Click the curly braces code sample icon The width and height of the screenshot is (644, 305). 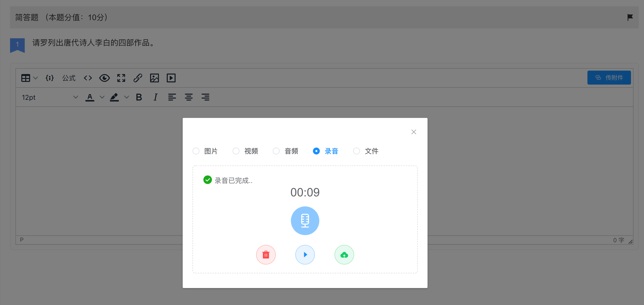point(49,78)
